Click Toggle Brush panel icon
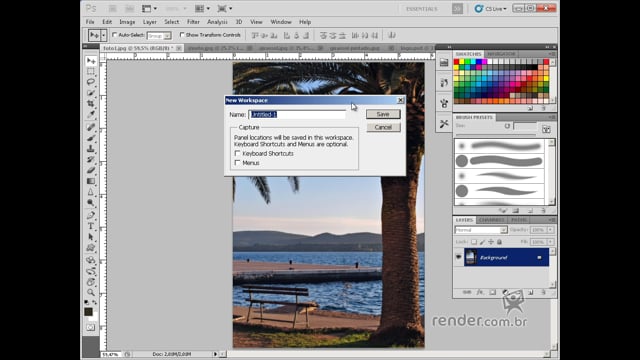640x360 pixels. tap(546, 129)
